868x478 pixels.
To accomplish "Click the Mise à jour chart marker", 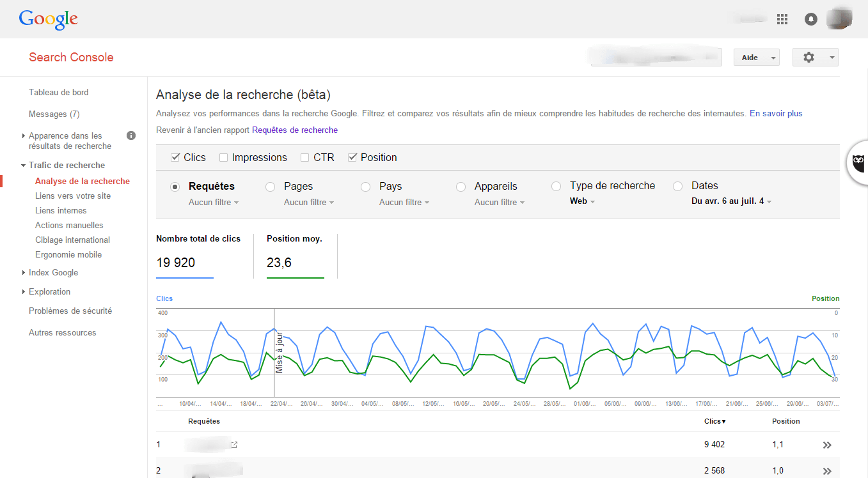I will [278, 353].
